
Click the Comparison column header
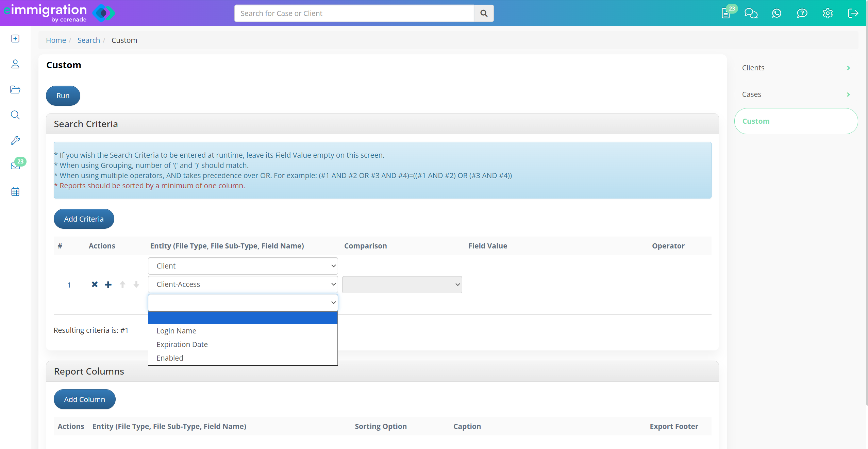(x=365, y=246)
